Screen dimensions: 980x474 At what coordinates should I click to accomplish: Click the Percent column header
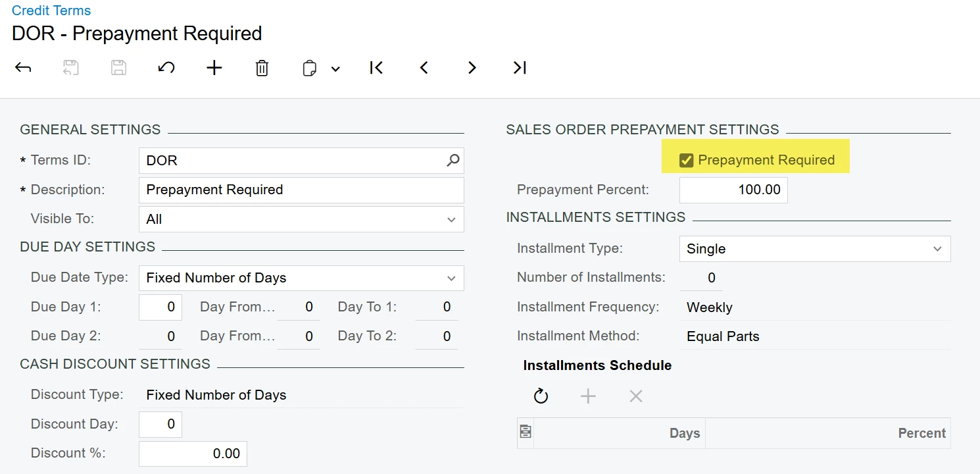921,433
